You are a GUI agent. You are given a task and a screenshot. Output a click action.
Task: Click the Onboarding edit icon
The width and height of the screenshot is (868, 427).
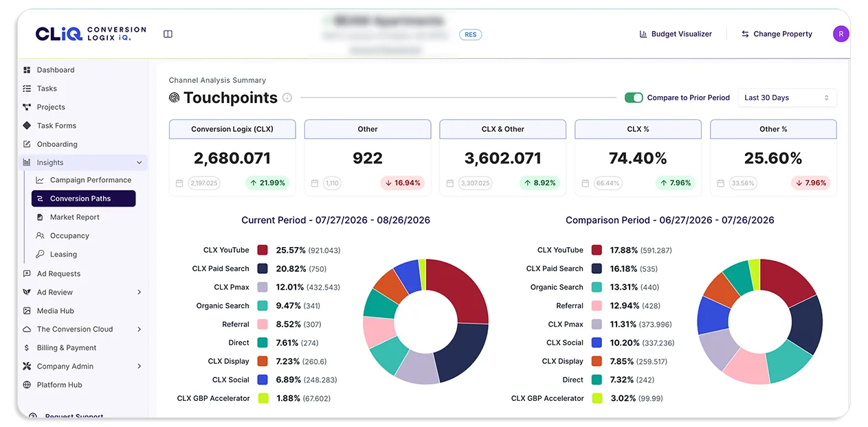[x=27, y=144]
